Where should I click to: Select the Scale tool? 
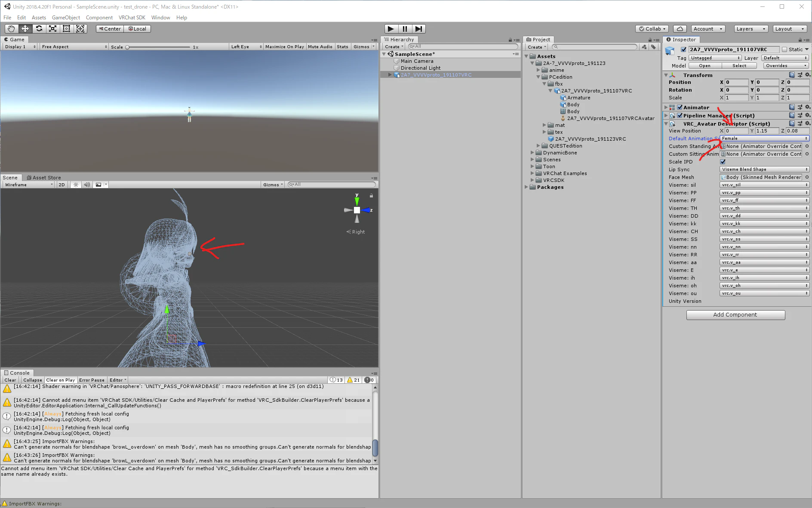(x=52, y=29)
